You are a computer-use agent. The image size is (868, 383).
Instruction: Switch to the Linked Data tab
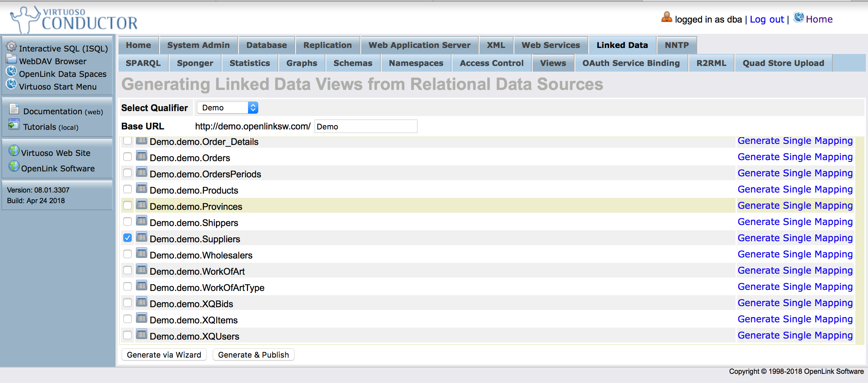622,45
